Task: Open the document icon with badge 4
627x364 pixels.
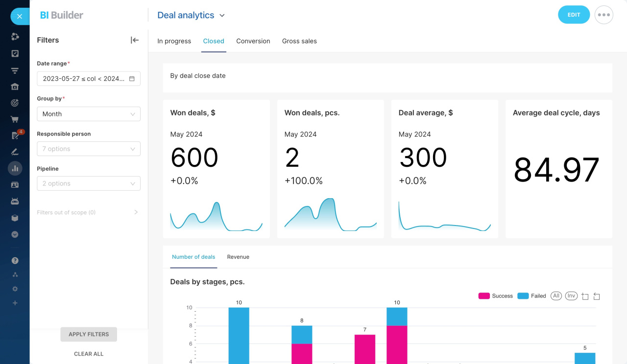Action: point(15,136)
